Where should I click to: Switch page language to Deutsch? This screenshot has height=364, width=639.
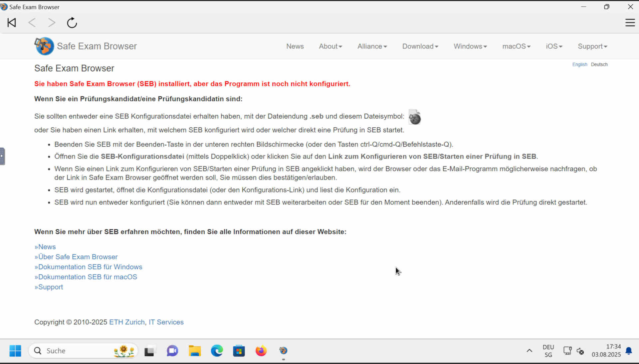599,64
